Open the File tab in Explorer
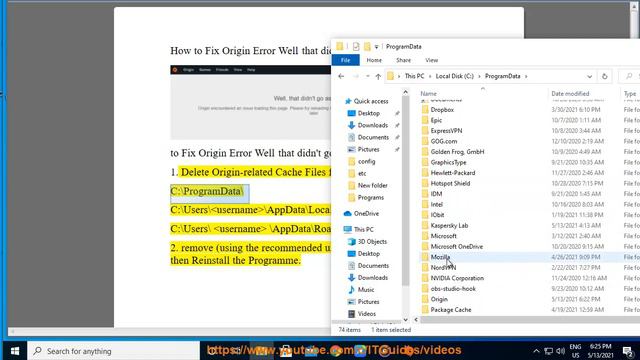Screen dimensions: 640x360 pos(345,60)
